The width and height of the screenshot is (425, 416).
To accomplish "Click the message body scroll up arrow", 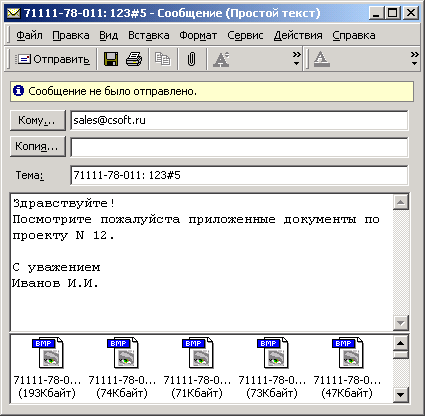I will [401, 202].
